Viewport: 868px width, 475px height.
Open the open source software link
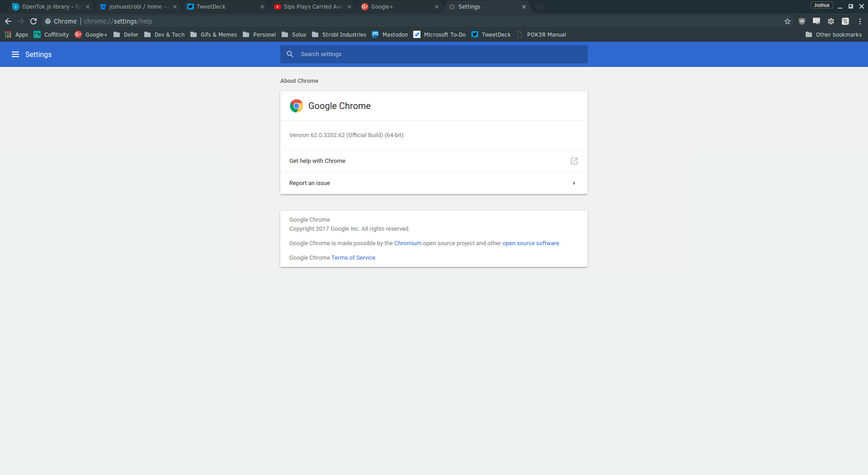click(x=531, y=243)
